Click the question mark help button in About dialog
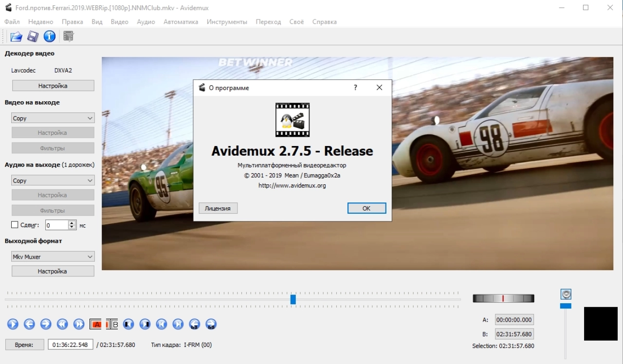Image resolution: width=623 pixels, height=364 pixels. tap(355, 88)
